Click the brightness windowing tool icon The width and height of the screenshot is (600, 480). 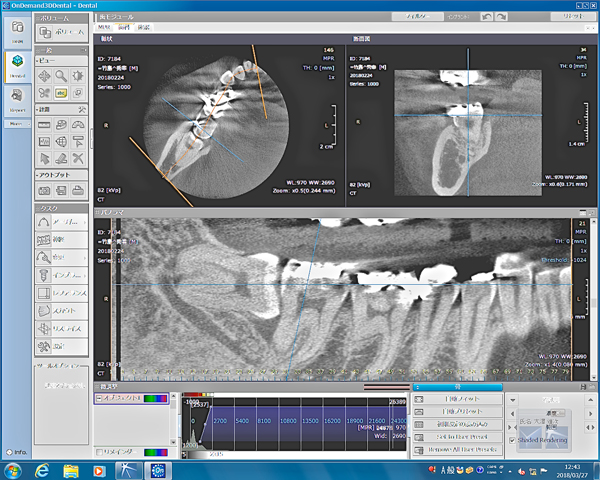(78, 75)
